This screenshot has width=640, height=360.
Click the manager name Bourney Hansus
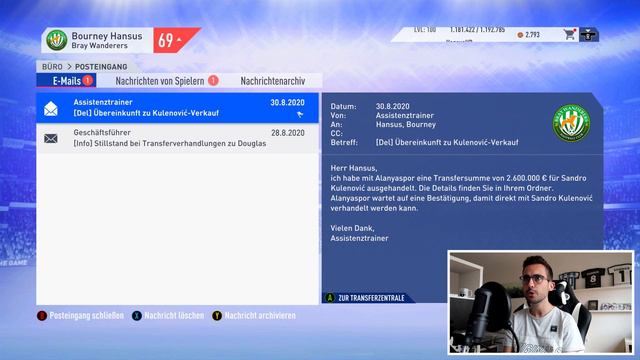(x=107, y=36)
